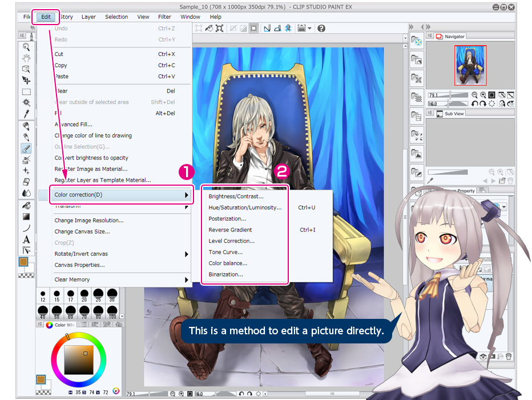Select the Hand move tool
The image size is (532, 400).
coord(26,58)
